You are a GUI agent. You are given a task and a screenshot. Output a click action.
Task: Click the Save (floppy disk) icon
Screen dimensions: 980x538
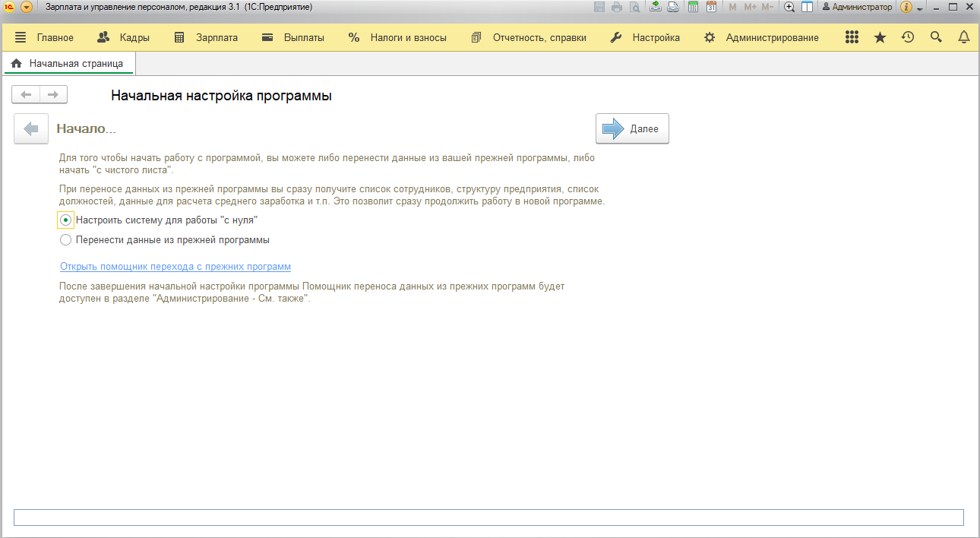[599, 7]
